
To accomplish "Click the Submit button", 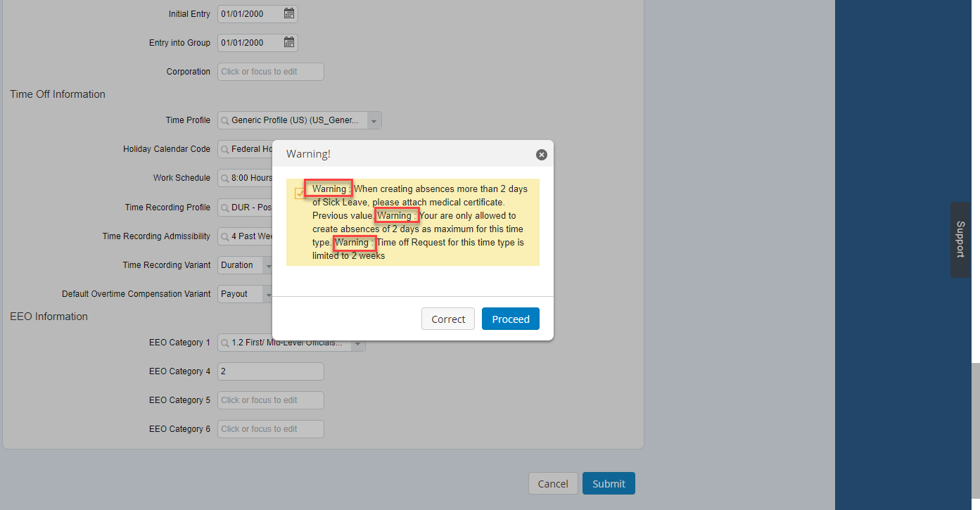I will pyautogui.click(x=609, y=483).
